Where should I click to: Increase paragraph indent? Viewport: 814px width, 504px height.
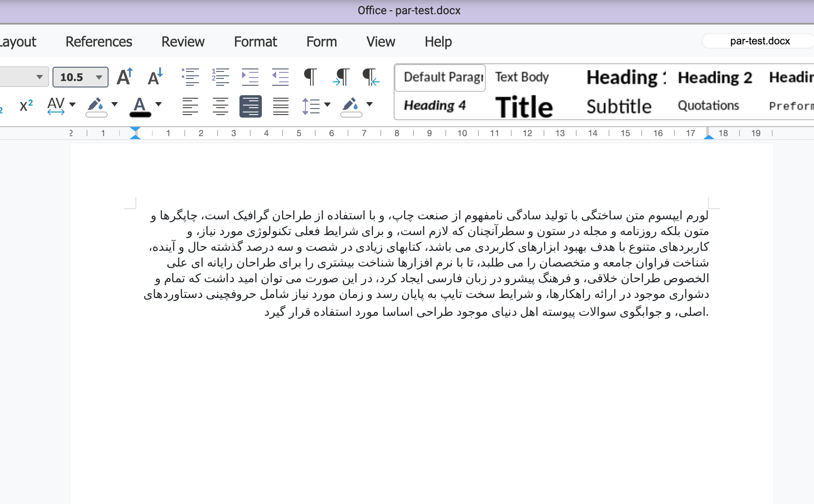click(250, 77)
